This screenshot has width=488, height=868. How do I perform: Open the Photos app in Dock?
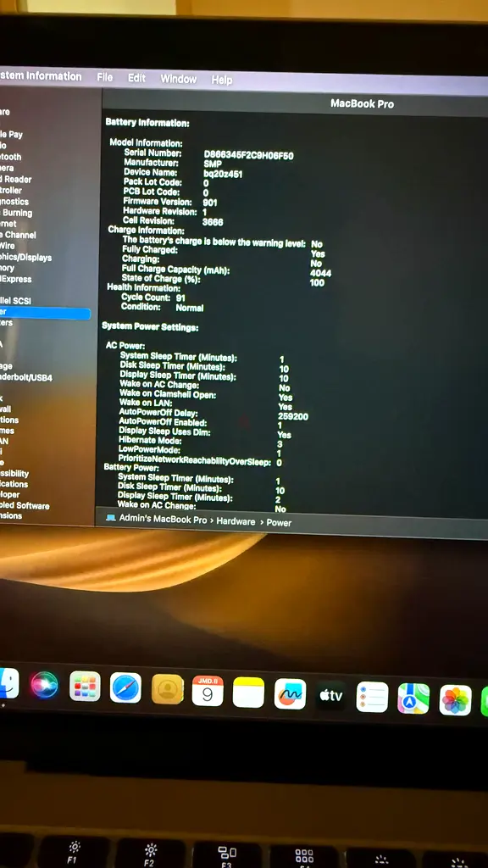(x=455, y=700)
